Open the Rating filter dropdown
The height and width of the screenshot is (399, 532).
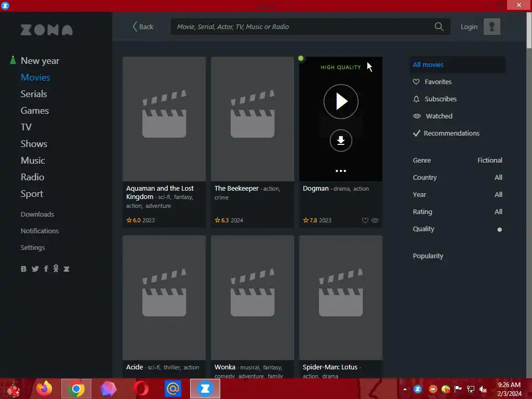457,211
